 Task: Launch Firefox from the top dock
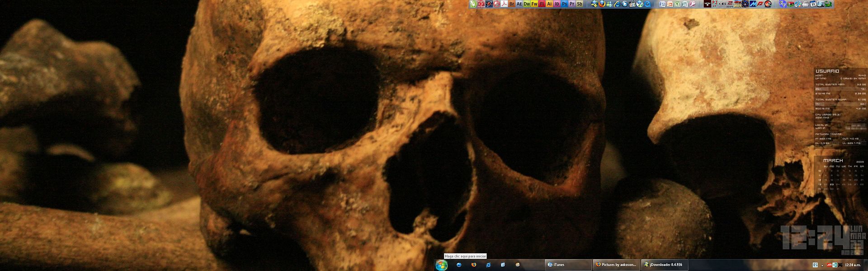(x=602, y=4)
